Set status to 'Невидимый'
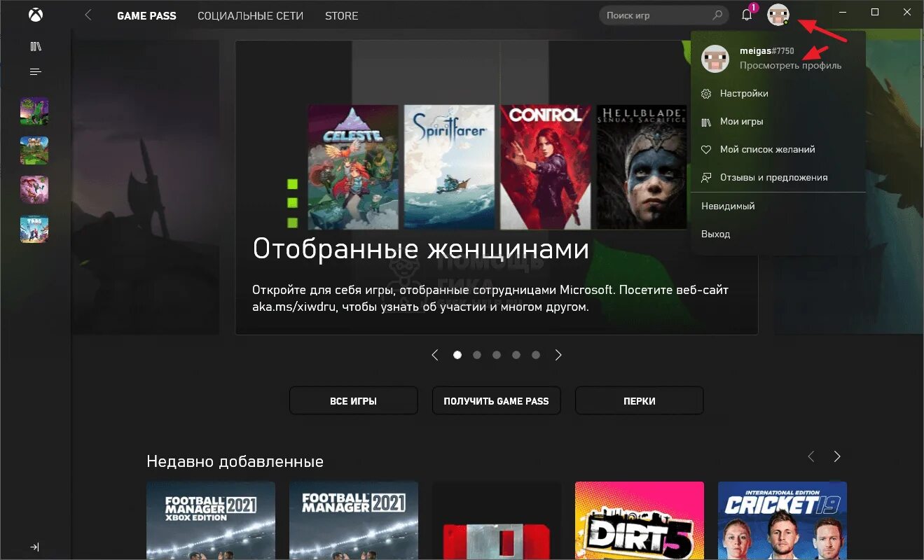 (x=778, y=206)
